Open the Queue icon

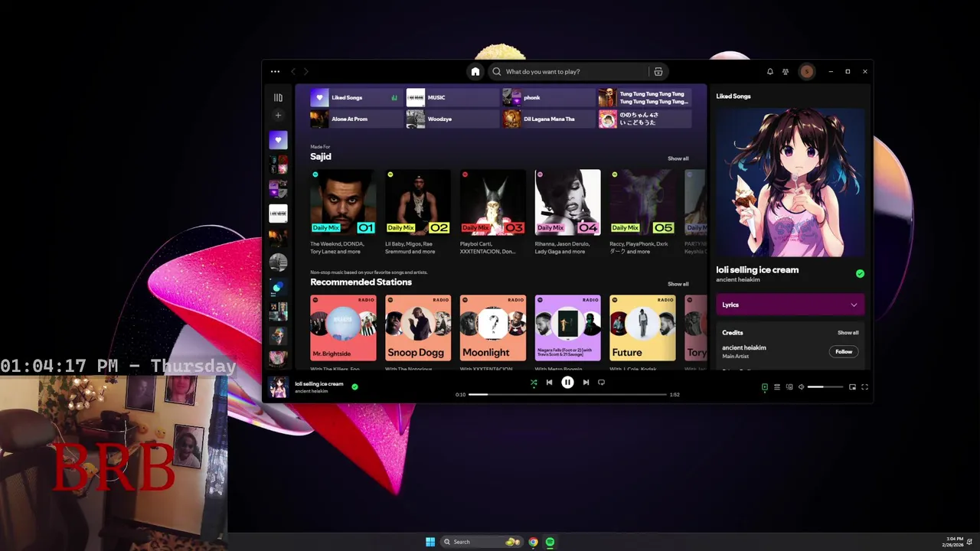coord(776,387)
